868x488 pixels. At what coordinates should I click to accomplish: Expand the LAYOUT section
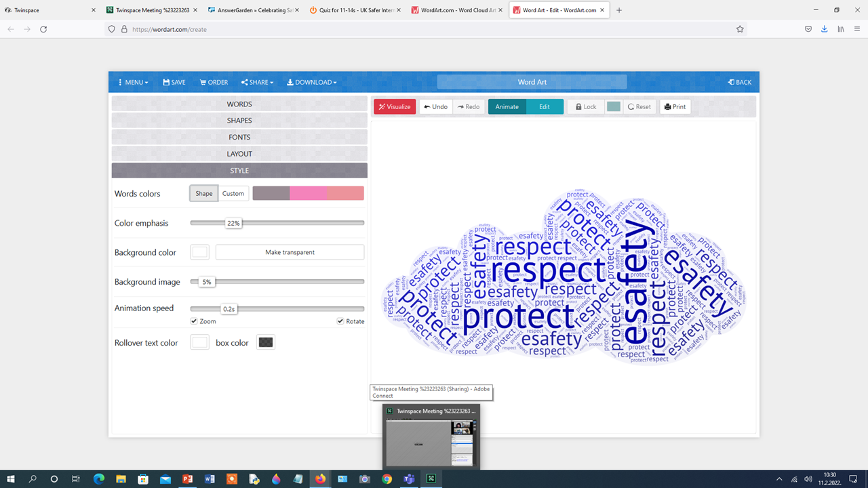click(239, 154)
